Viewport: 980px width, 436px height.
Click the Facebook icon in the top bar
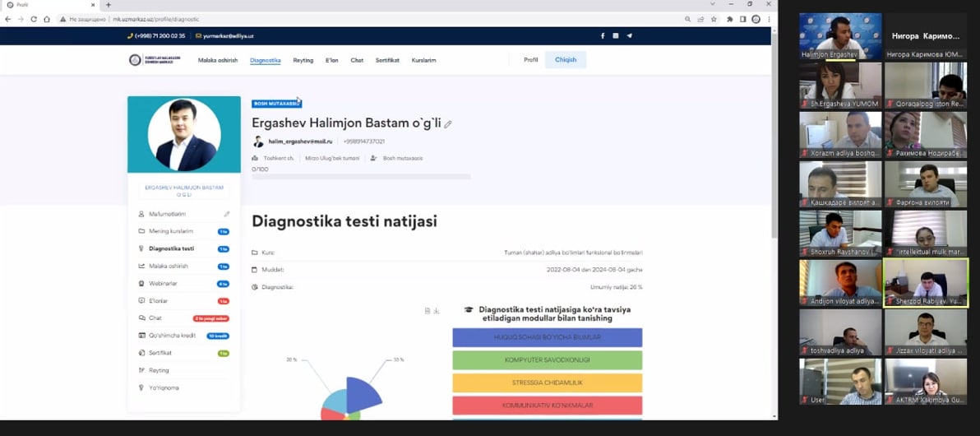(x=603, y=36)
